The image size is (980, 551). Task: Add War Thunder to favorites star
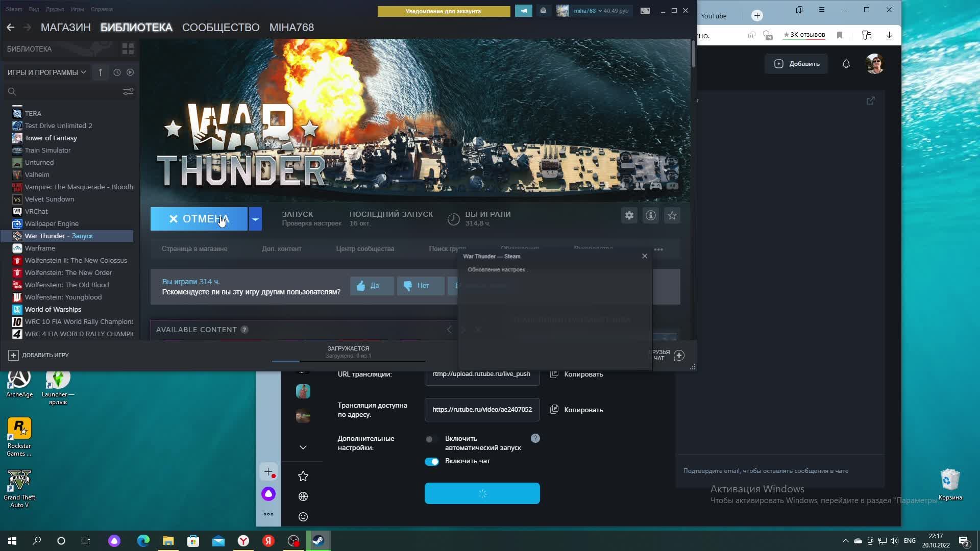[672, 215]
